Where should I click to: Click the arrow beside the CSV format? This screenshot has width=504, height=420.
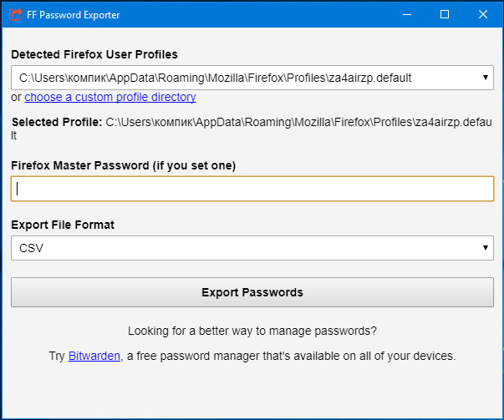486,247
